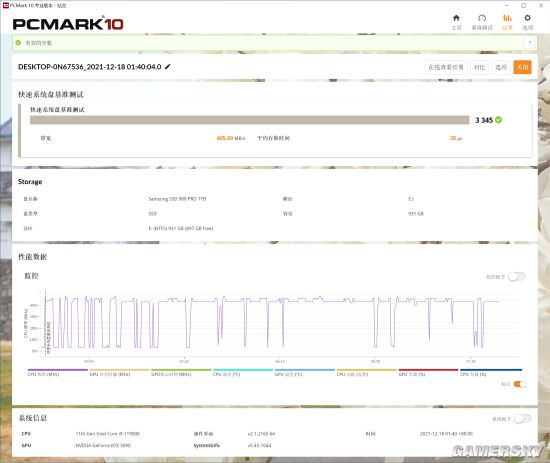Click the pencil icon to rename result

tap(168, 66)
